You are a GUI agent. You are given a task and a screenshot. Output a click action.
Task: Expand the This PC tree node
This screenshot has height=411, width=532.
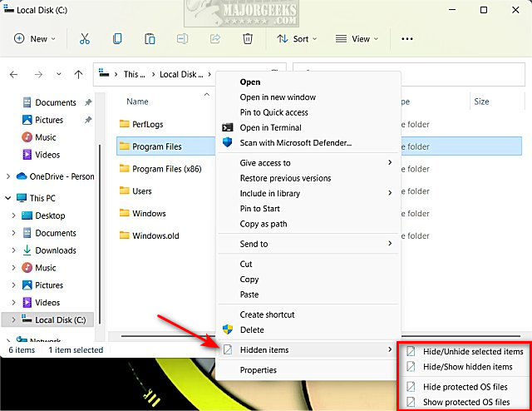pos(8,198)
